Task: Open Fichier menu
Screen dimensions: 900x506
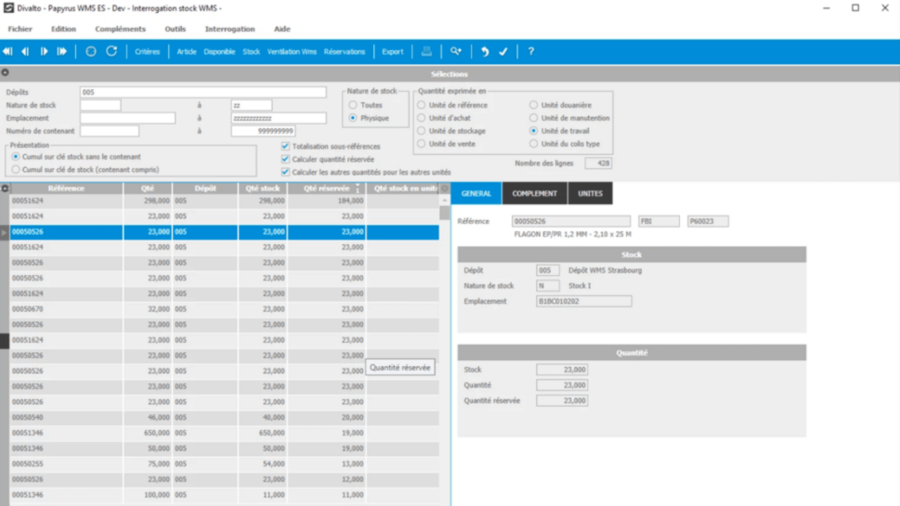Action: click(x=20, y=29)
